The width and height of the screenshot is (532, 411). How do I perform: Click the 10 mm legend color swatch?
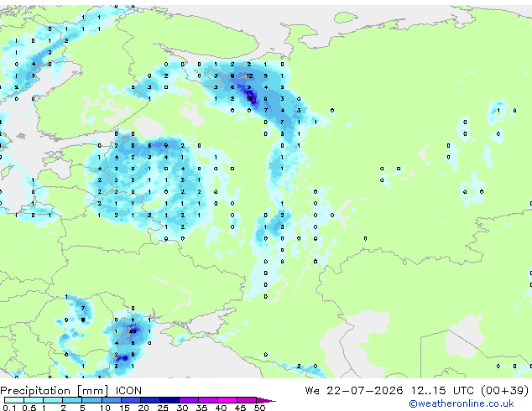(x=112, y=400)
